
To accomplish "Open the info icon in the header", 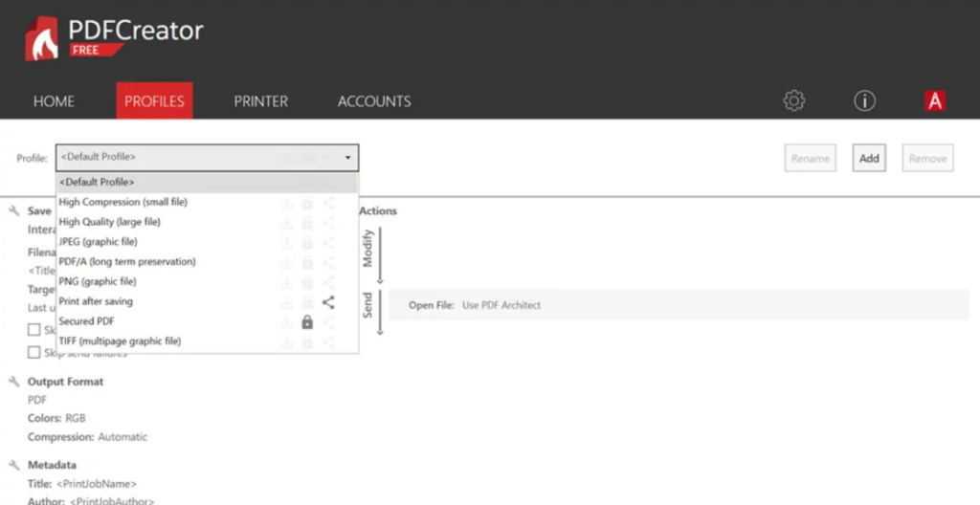I will pos(864,100).
